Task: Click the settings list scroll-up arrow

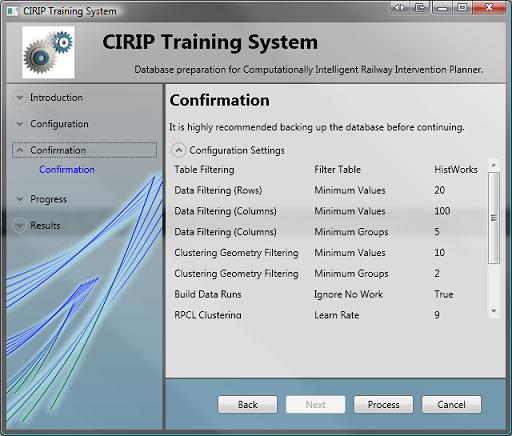Action: pyautogui.click(x=494, y=165)
